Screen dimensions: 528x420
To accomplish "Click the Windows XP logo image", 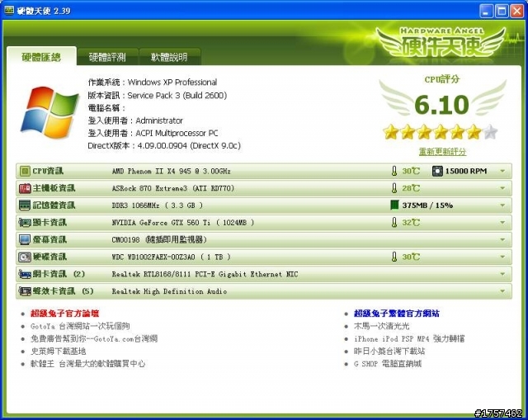I will [49, 112].
